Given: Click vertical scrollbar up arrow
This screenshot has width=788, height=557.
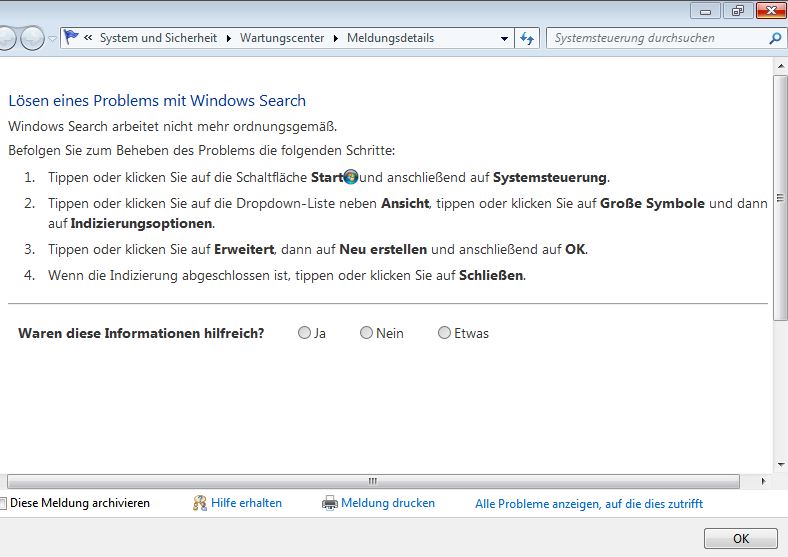Looking at the screenshot, I should [x=781, y=66].
